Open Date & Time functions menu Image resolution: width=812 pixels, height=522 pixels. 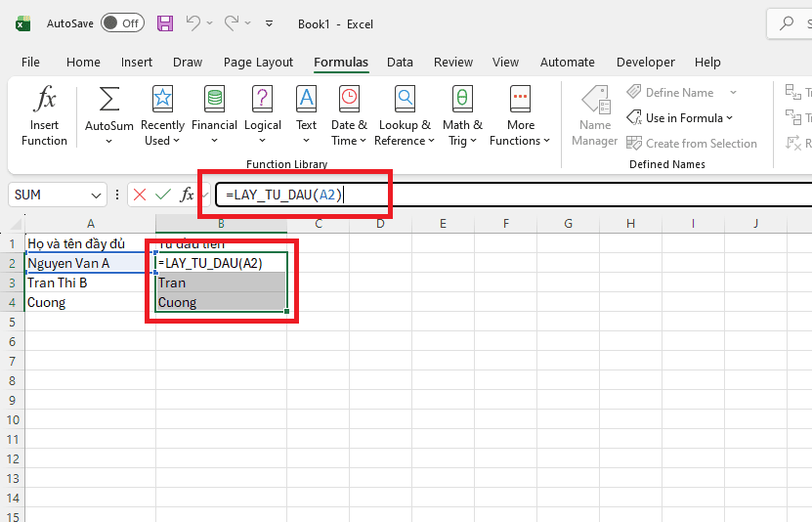pos(349,116)
